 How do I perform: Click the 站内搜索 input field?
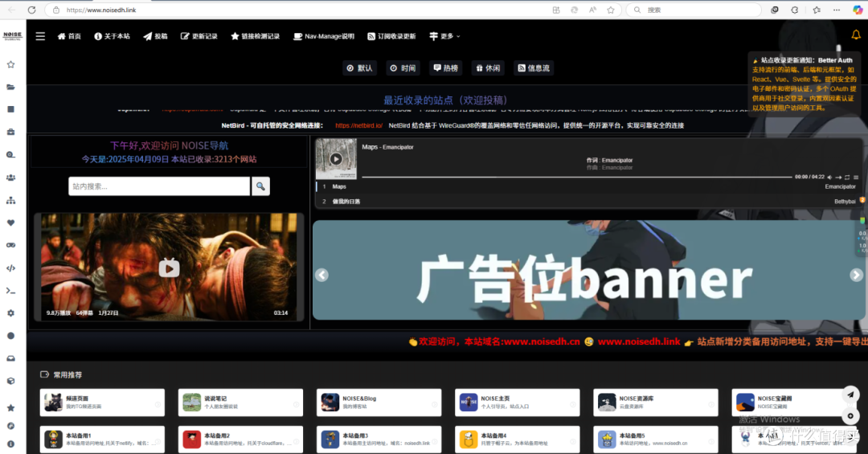pyautogui.click(x=159, y=186)
